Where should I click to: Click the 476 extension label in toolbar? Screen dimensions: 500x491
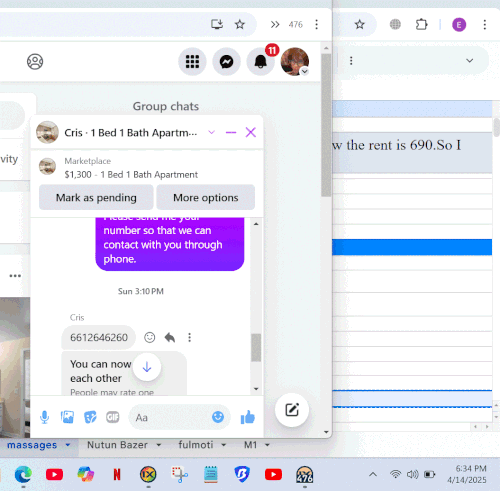296,25
